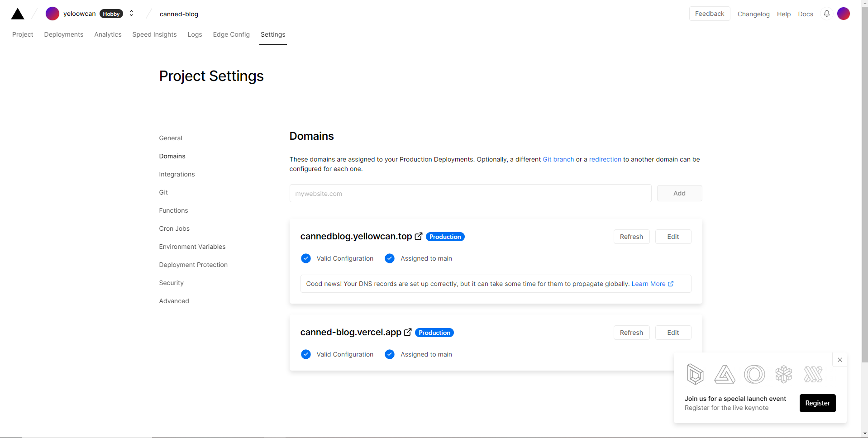Open the Docs link

(806, 14)
